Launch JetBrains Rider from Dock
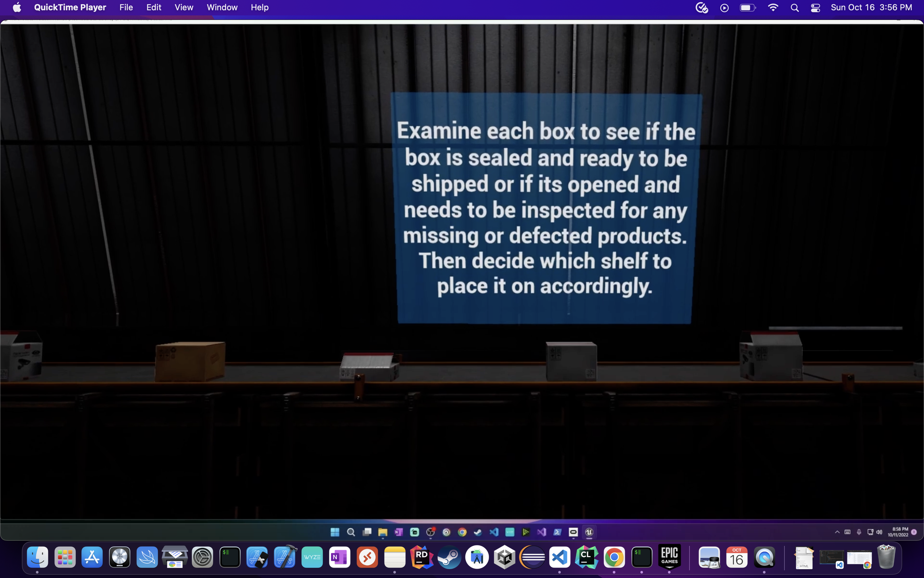The image size is (924, 578). tap(422, 557)
